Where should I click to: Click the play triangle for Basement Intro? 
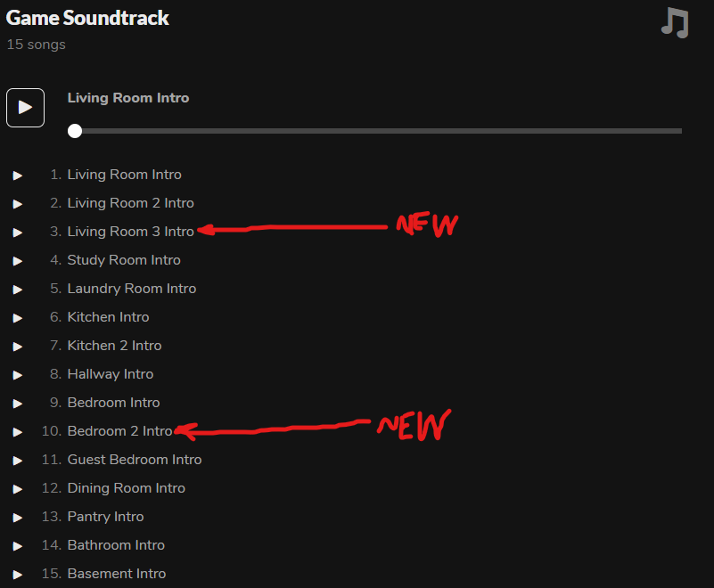pyautogui.click(x=18, y=575)
